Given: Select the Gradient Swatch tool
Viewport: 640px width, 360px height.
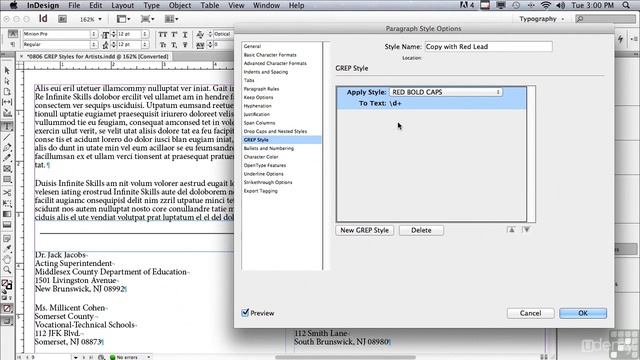Looking at the screenshot, I should [7, 214].
